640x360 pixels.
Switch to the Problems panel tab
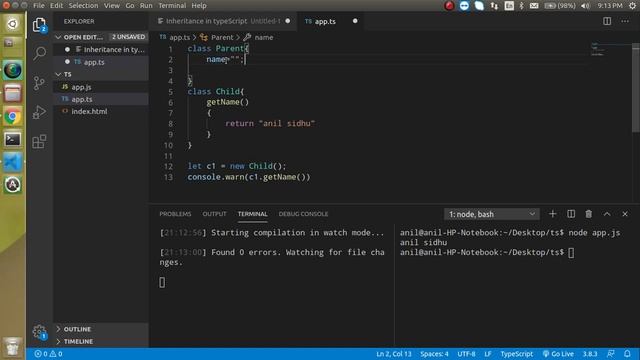click(x=175, y=214)
